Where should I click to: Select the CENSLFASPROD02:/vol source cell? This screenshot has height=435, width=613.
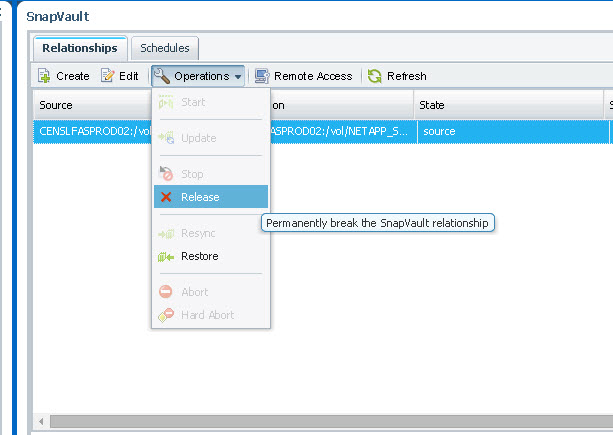(92, 131)
